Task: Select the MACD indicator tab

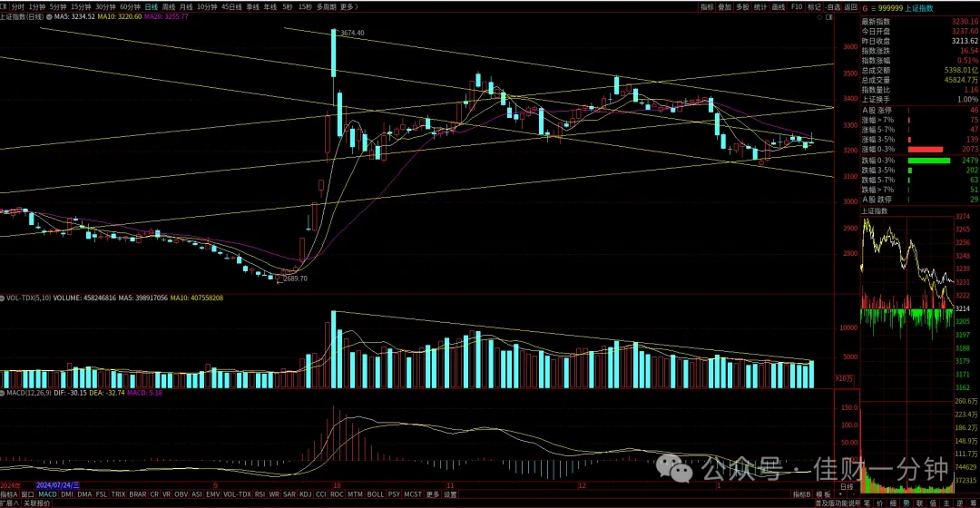Action: 47,494
